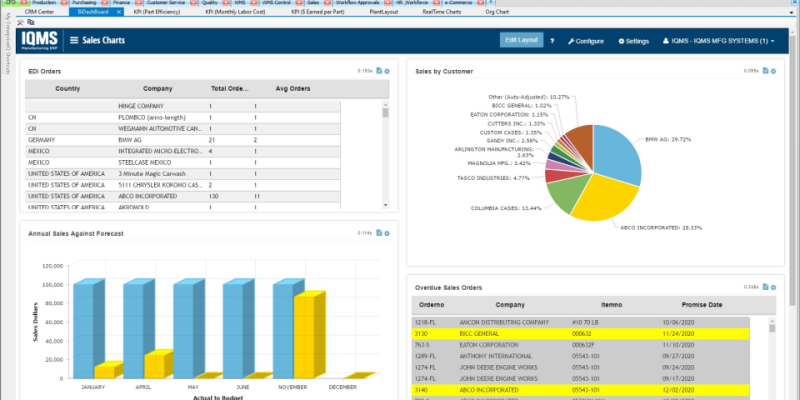
Task: Open EDI Orders panel gear settings
Action: 387,71
